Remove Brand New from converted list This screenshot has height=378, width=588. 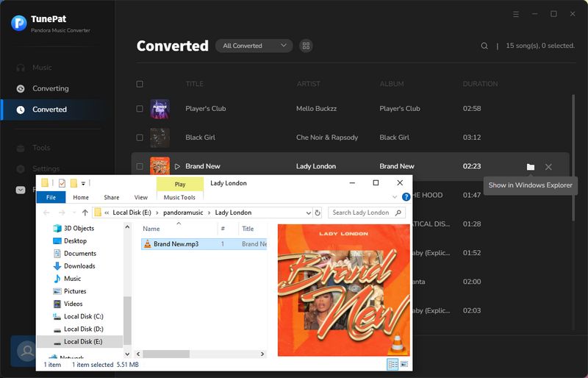pos(548,167)
